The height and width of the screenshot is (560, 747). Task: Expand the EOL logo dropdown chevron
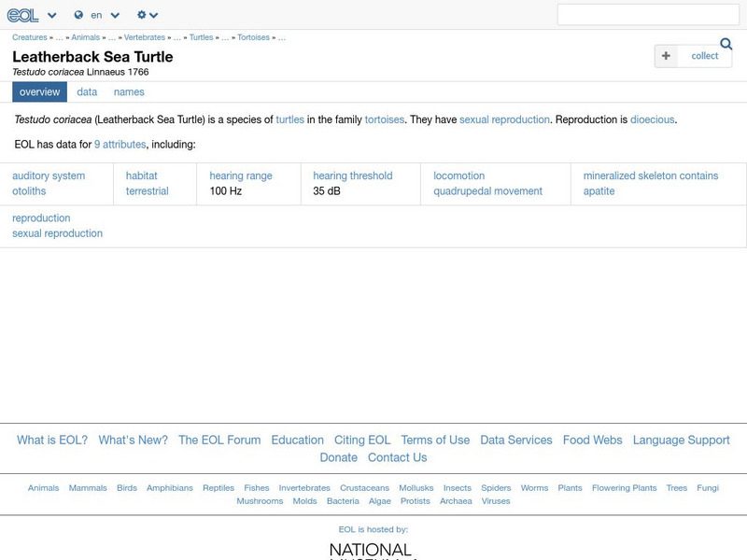click(52, 15)
